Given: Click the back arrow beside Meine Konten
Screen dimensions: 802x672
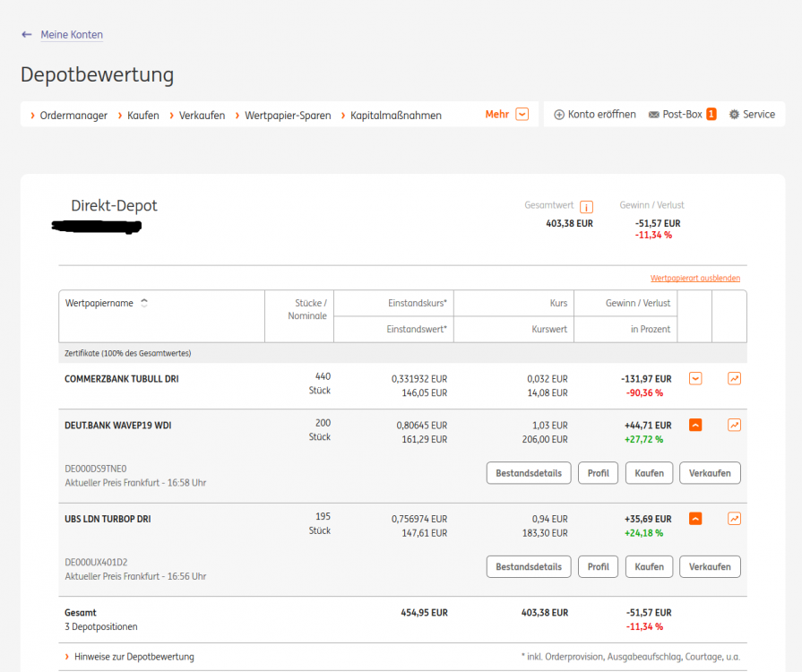Looking at the screenshot, I should click(27, 35).
